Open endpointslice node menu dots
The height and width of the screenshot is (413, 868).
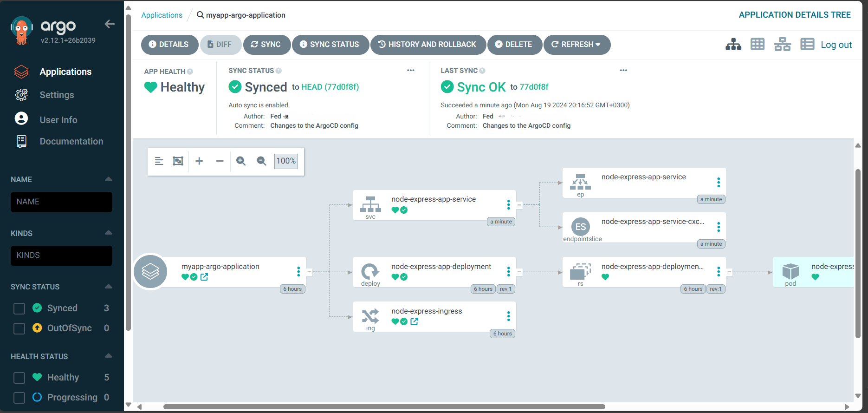pyautogui.click(x=719, y=227)
